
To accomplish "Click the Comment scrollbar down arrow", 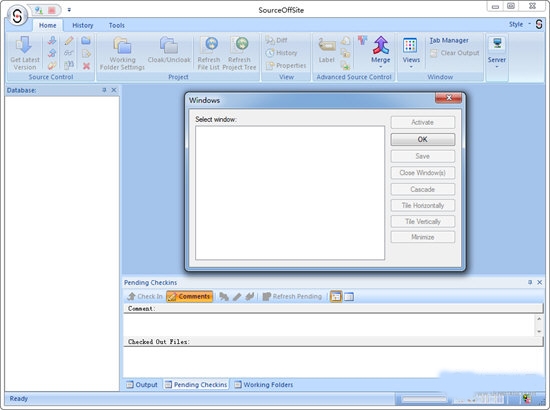I will (539, 331).
